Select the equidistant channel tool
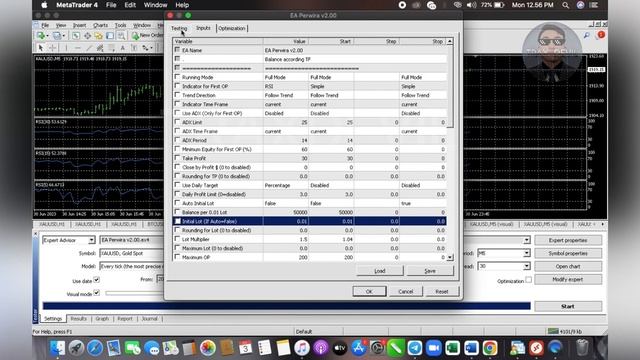Image resolution: width=640 pixels, height=360 pixels. [x=100, y=48]
